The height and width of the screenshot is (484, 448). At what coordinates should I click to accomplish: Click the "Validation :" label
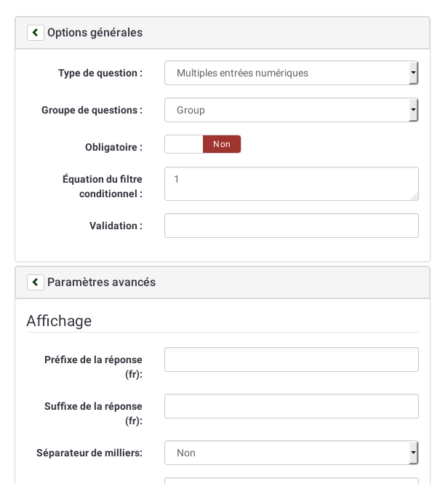pos(116,226)
